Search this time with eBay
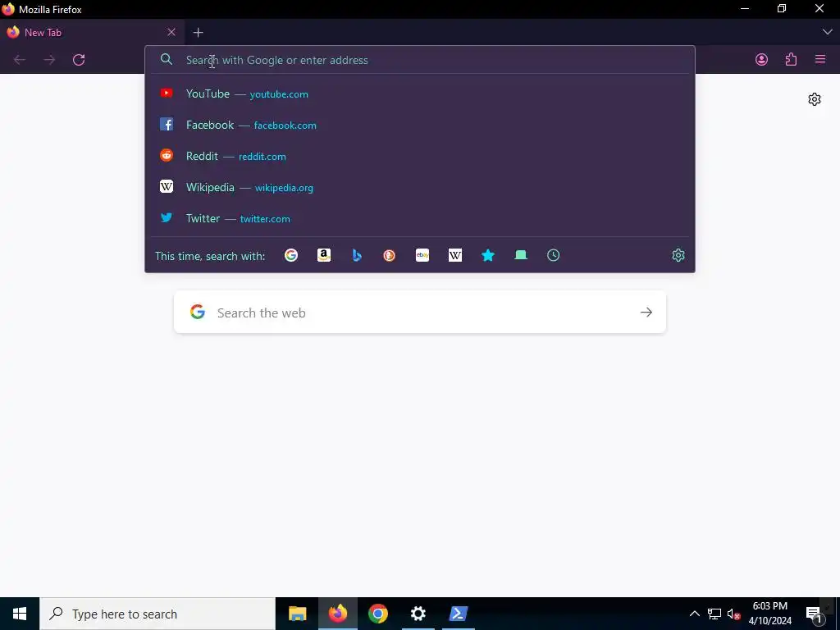Viewport: 840px width, 630px height. (422, 256)
